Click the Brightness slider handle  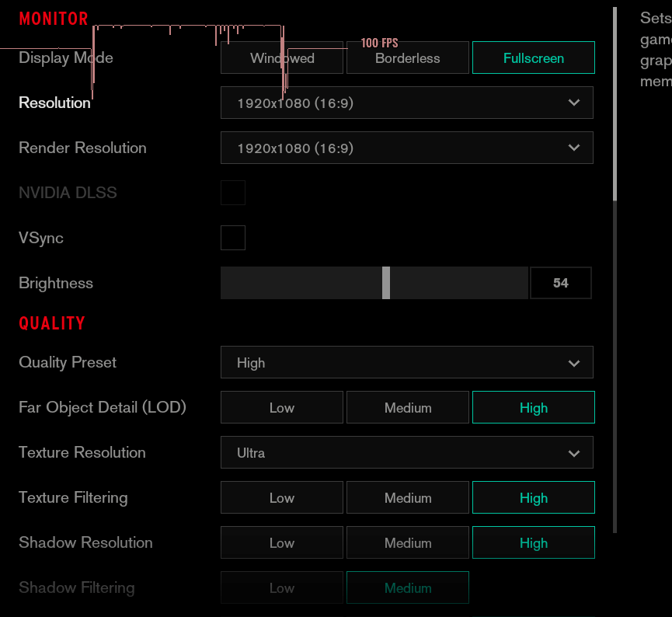tap(386, 283)
